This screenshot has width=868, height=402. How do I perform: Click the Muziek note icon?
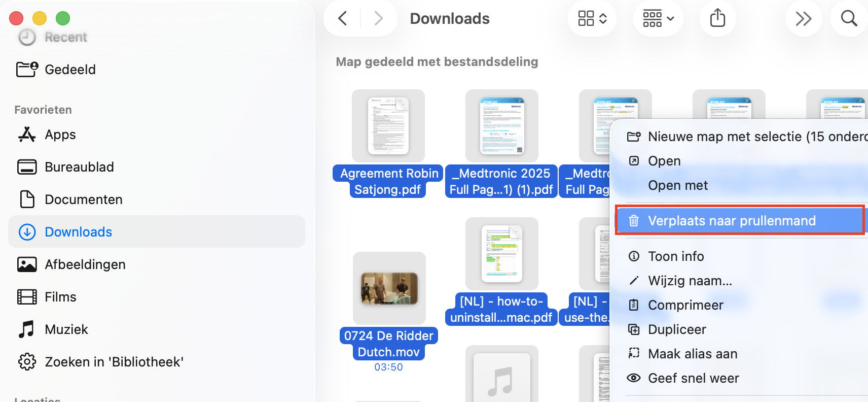(26, 329)
